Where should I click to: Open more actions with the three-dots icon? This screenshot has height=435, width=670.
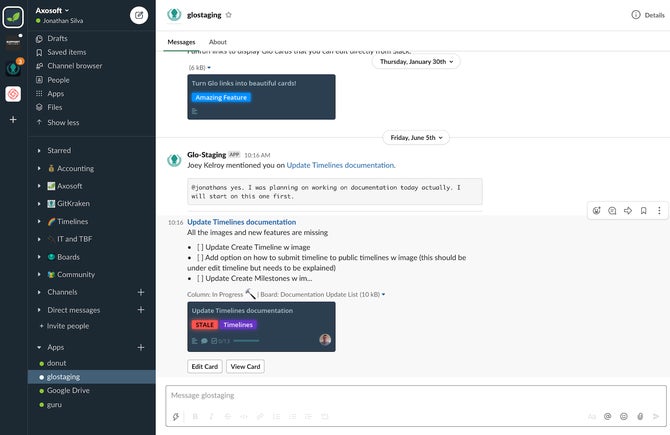point(659,211)
